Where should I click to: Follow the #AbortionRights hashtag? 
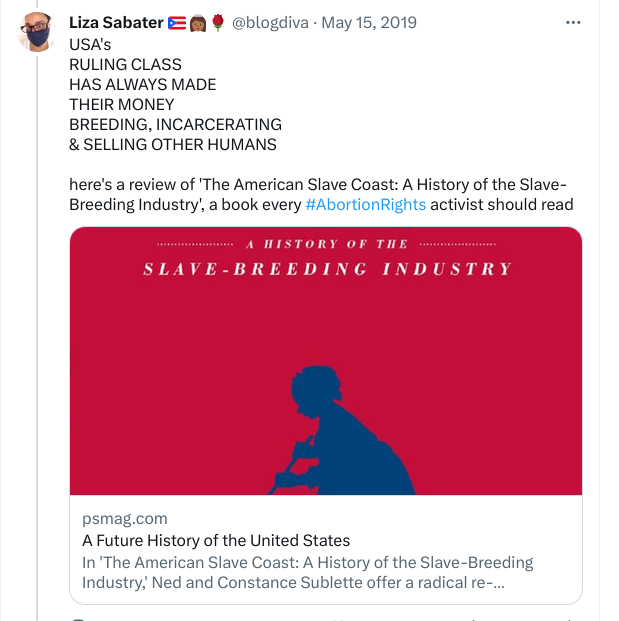tap(366, 205)
